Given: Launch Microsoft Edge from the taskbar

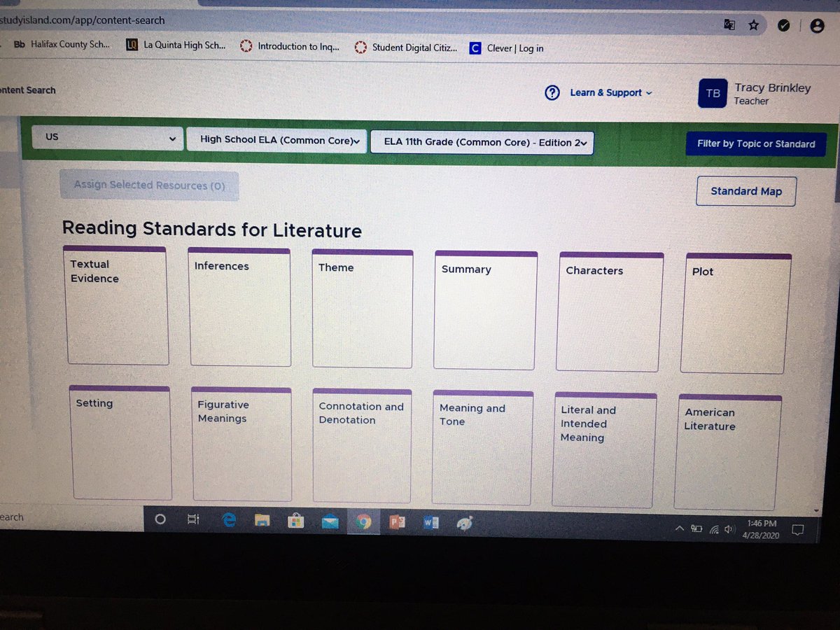Looking at the screenshot, I should [x=229, y=520].
